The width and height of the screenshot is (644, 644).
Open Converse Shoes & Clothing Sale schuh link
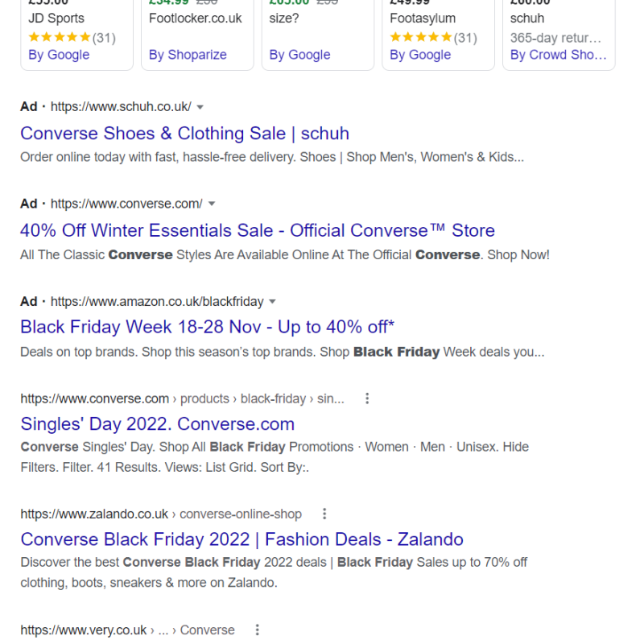pos(185,134)
